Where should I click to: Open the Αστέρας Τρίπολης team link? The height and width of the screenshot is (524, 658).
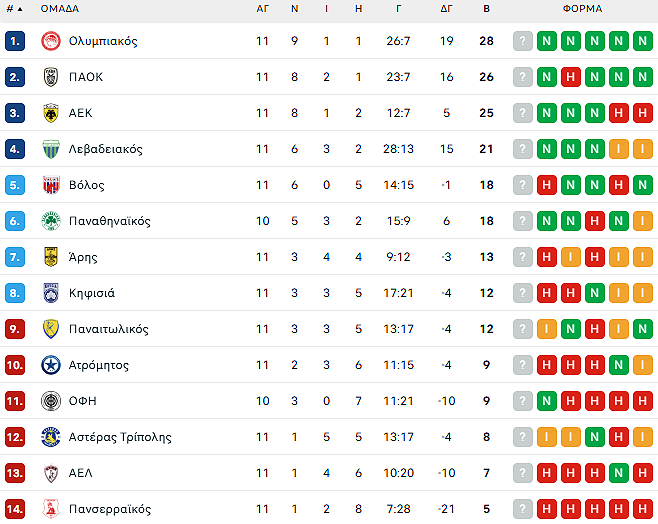120,437
